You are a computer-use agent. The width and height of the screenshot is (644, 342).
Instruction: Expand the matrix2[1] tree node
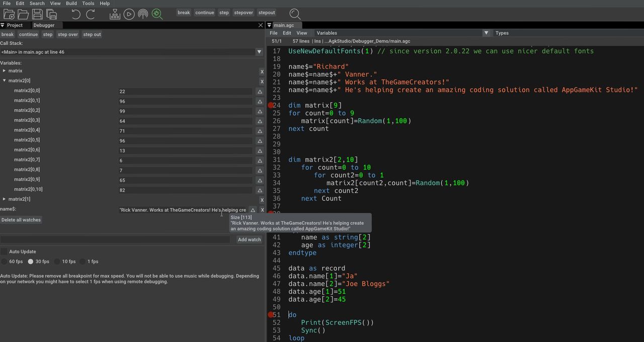pyautogui.click(x=5, y=199)
